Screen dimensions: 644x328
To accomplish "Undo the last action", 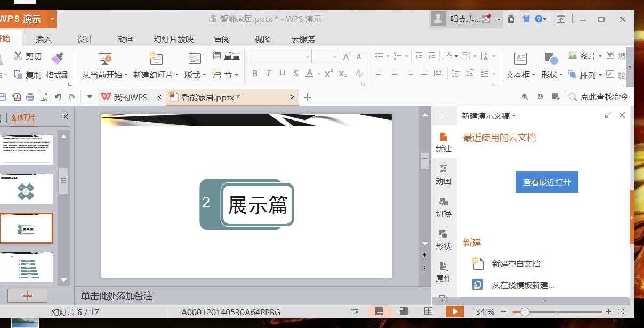I will [58, 97].
